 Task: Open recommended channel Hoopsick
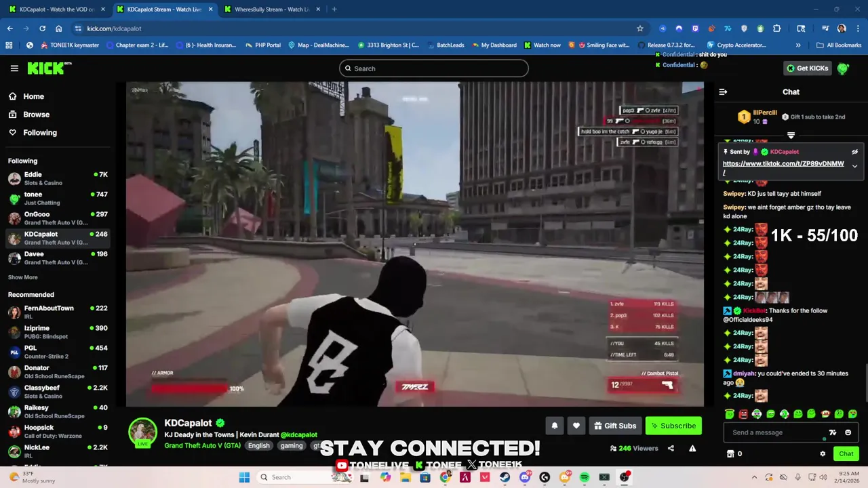click(57, 432)
